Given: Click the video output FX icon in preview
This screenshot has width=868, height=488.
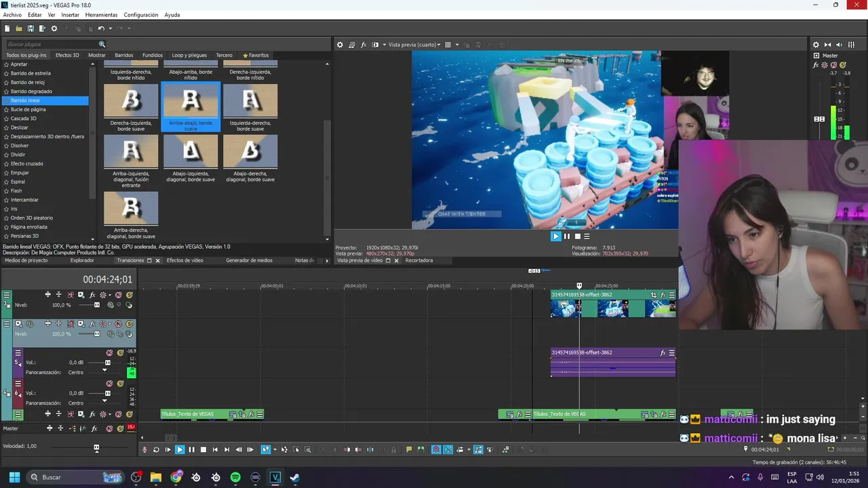Looking at the screenshot, I should click(x=363, y=45).
